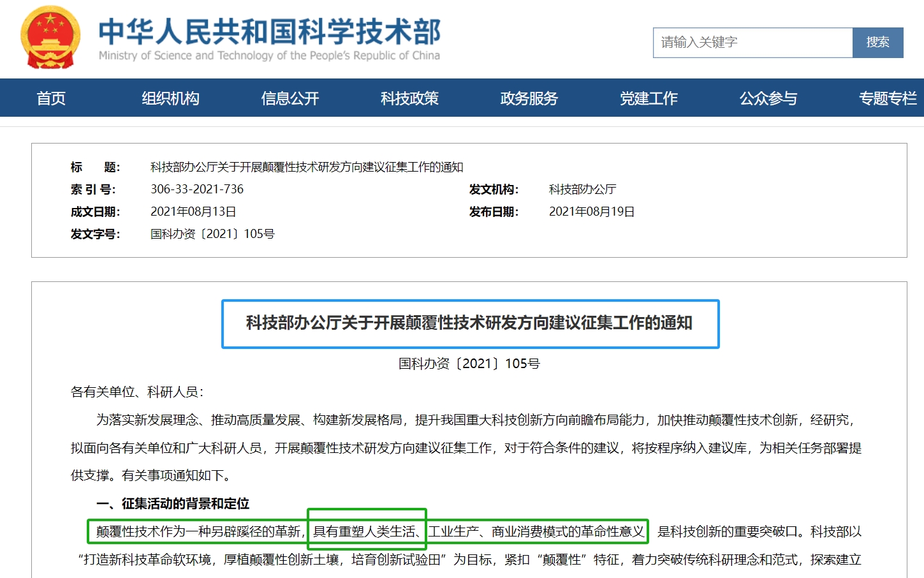Focus the 请输入关键字 search field

753,43
